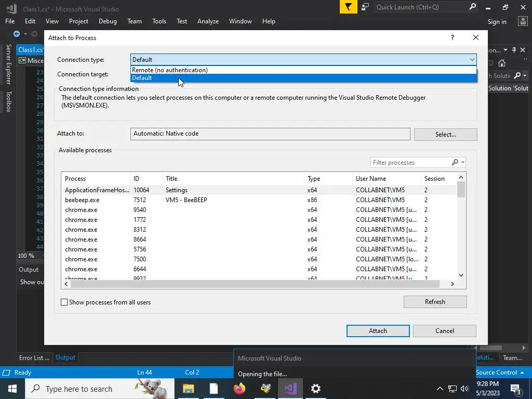
Task: Open the Filter processes options dropdown arrow
Action: click(463, 162)
